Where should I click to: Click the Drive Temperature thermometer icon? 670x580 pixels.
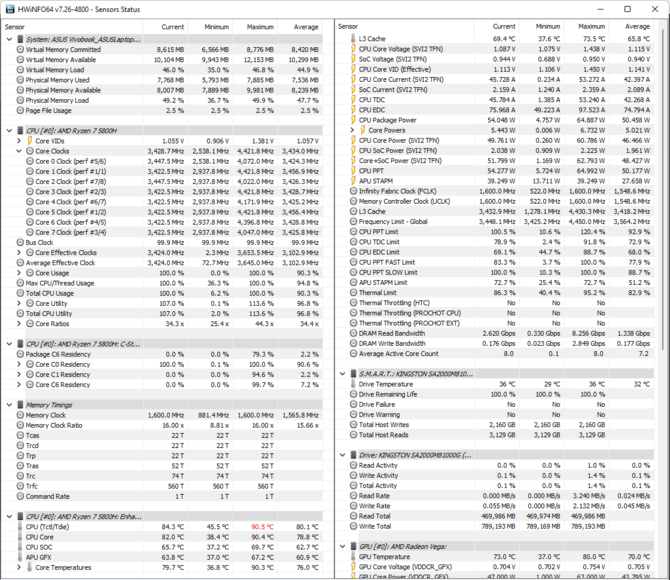point(353,384)
